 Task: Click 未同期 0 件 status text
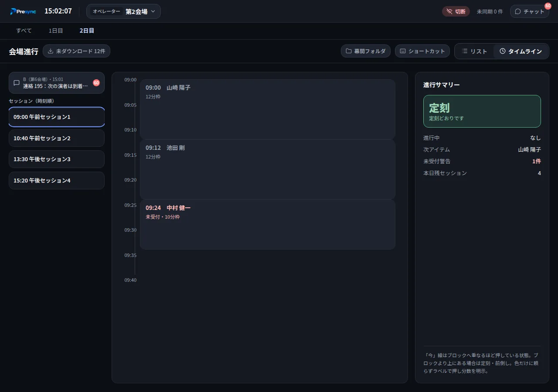pos(490,12)
